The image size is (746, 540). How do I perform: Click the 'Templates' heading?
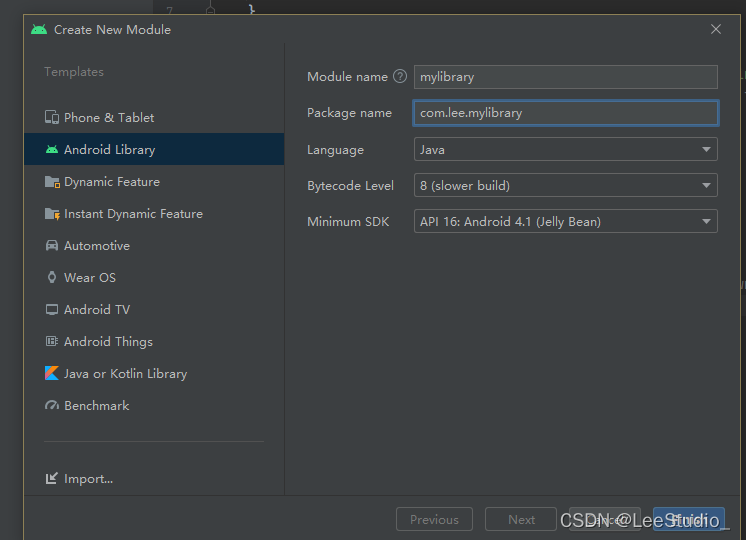(x=74, y=71)
